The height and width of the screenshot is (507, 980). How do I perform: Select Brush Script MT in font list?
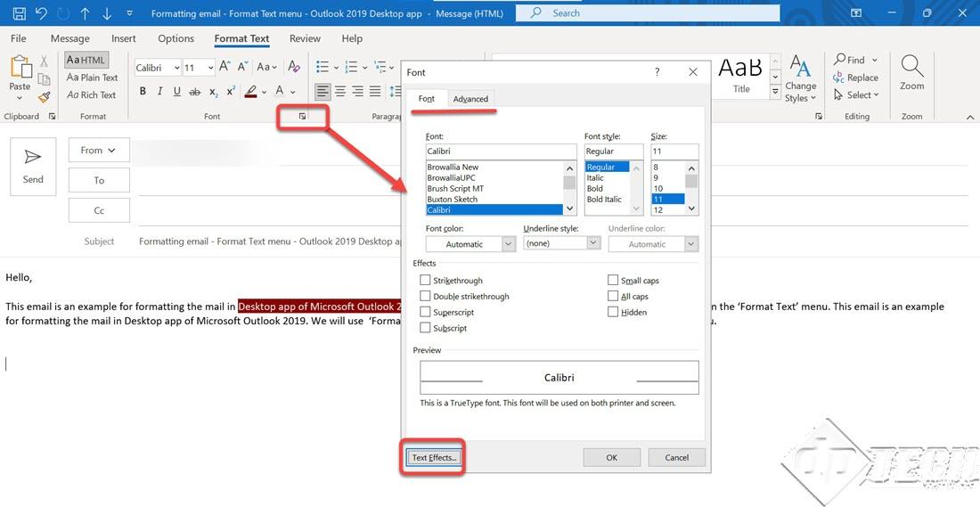[455, 189]
